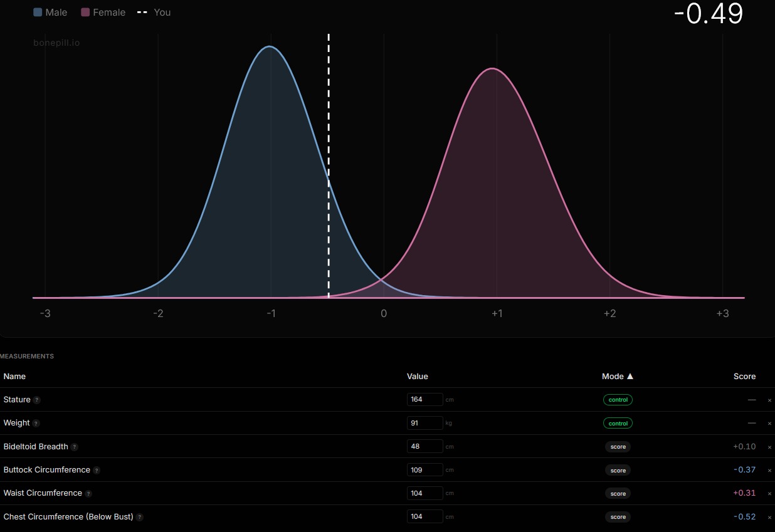Click the Stature measurement name

pos(17,400)
